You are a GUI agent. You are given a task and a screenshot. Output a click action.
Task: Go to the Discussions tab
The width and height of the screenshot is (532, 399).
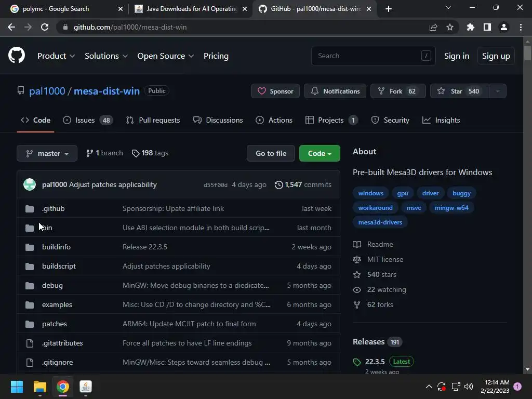click(218, 120)
